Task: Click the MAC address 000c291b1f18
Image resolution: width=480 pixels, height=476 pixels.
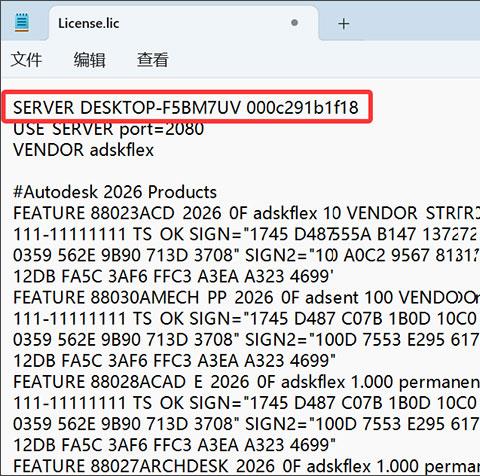Action: tap(303, 108)
